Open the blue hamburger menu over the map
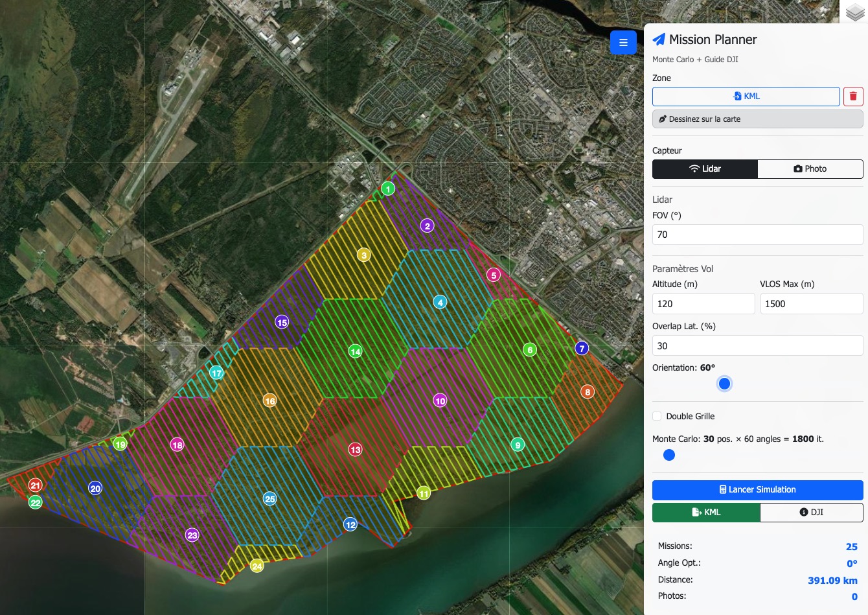Screen dimensions: 868x615 622,42
